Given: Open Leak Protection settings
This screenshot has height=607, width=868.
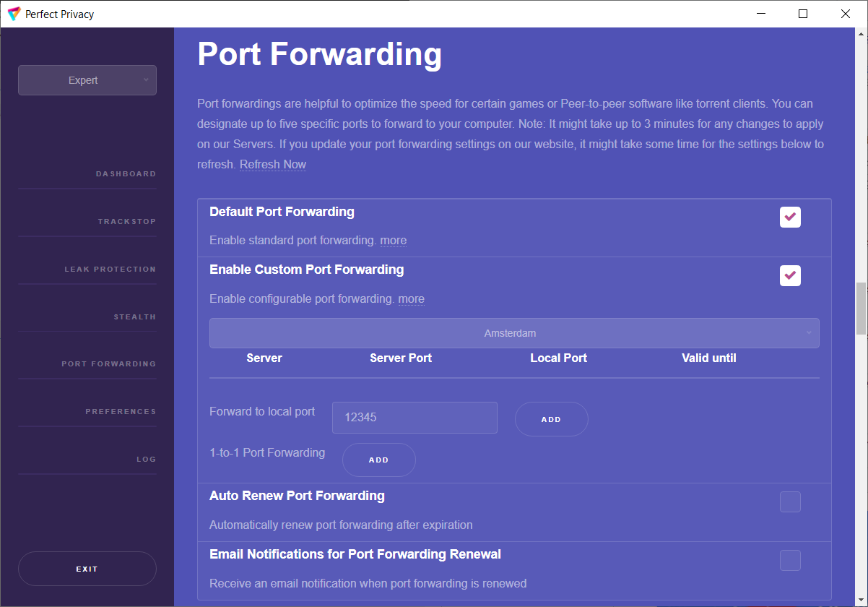Looking at the screenshot, I should (110, 270).
